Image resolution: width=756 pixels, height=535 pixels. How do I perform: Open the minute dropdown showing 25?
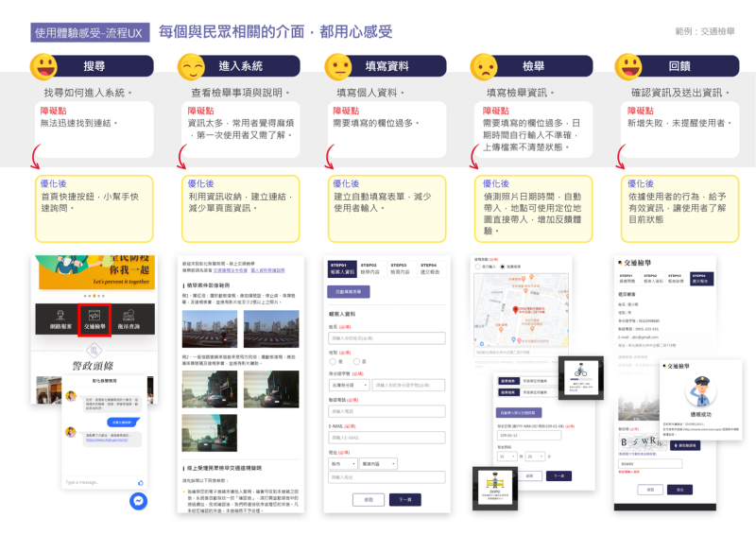coord(535,456)
